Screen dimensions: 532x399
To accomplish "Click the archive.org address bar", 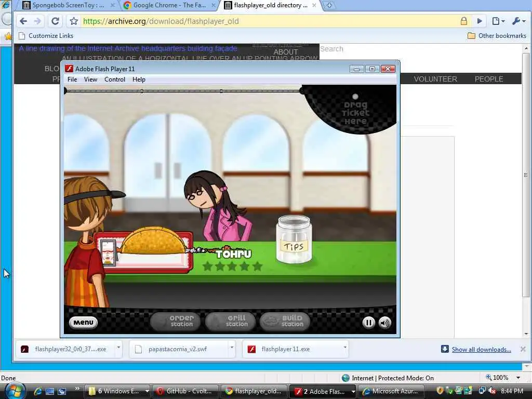I will 268,21.
